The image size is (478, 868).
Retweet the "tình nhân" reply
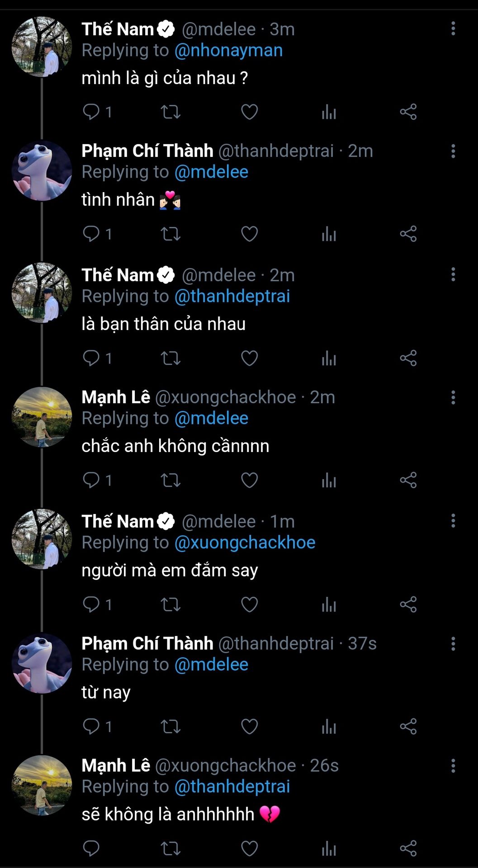[x=170, y=234]
